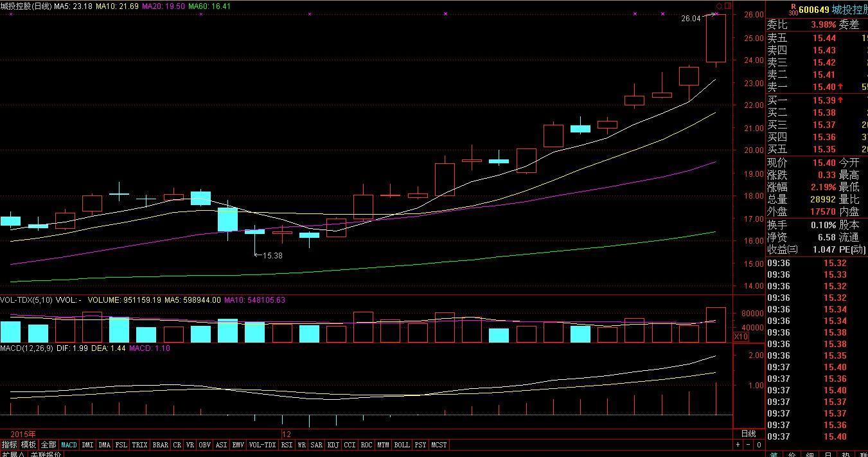Click the 关联报价 button
The width and height of the screenshot is (868, 457).
(x=46, y=454)
